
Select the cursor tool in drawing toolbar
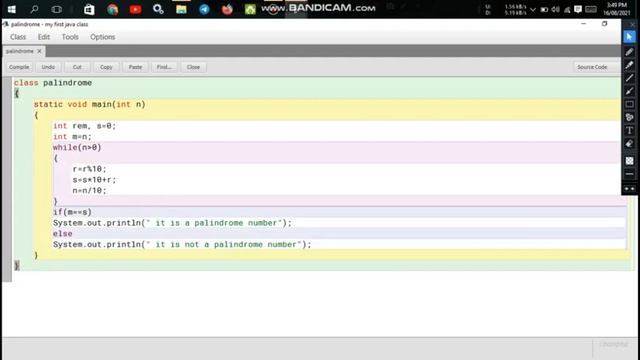point(629,37)
